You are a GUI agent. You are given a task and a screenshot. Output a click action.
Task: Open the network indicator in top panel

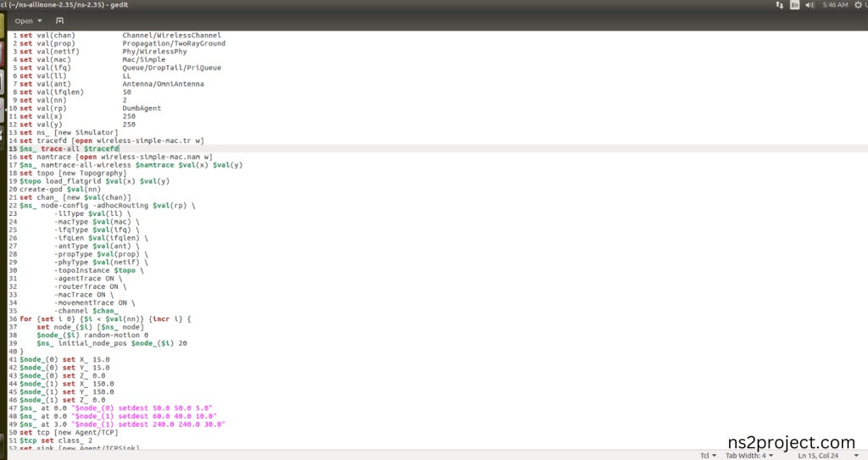click(780, 5)
